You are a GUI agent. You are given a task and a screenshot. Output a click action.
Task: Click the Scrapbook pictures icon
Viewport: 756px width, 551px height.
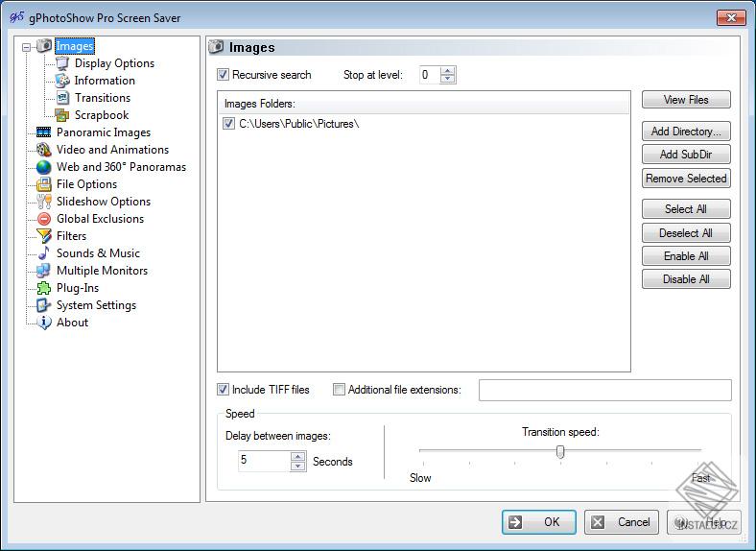point(62,115)
